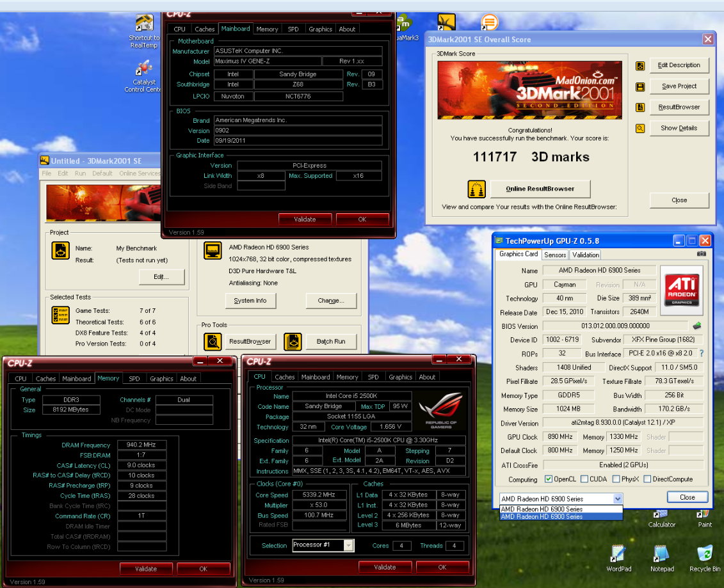This screenshot has width=724, height=588.
Task: Toggle the DirectCompute checkbox in GPU-Z
Action: [x=647, y=479]
